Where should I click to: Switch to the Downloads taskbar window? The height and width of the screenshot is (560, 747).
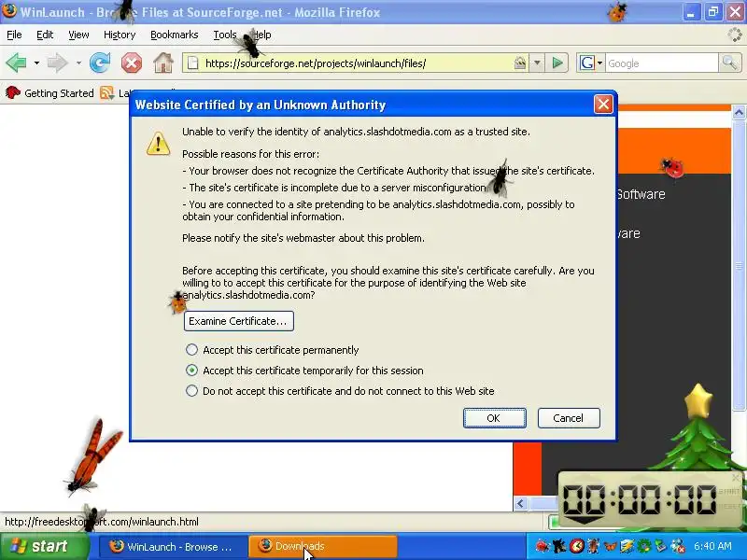point(322,547)
